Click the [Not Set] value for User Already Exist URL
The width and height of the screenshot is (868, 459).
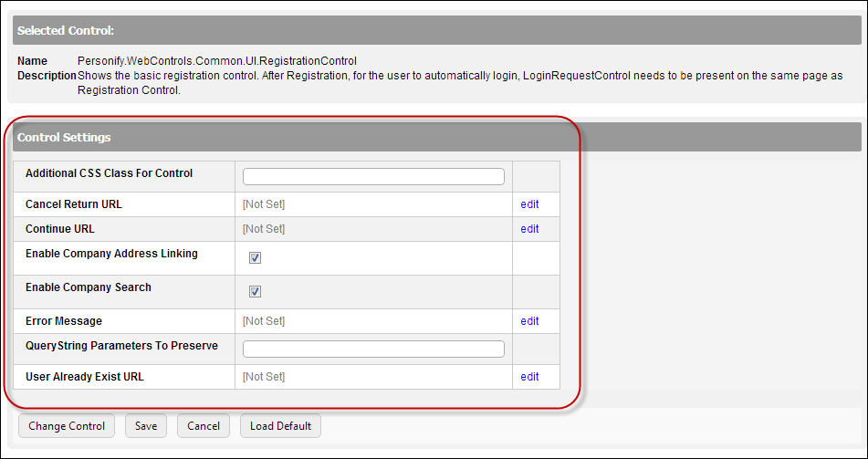(x=264, y=377)
